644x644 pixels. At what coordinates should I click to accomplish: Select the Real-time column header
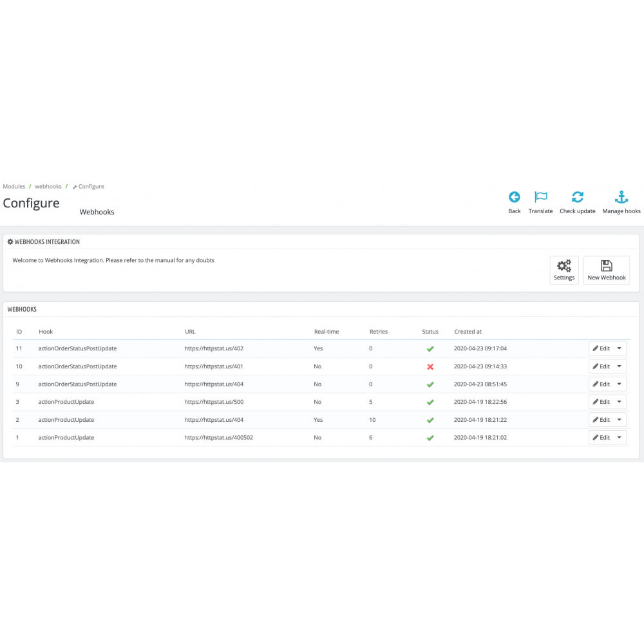point(327,332)
